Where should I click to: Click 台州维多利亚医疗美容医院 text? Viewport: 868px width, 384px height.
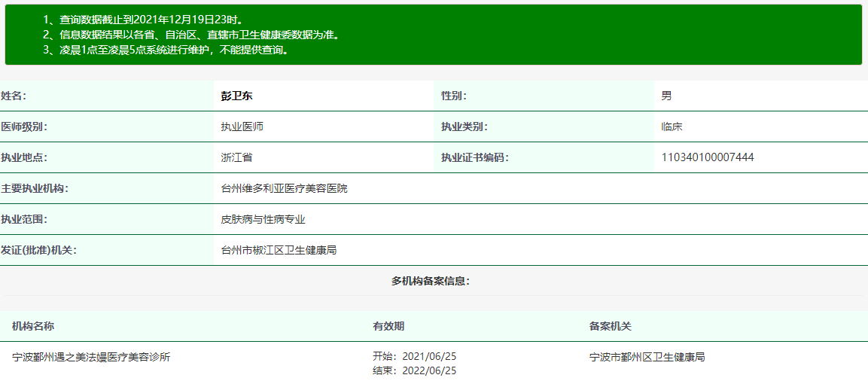(284, 189)
